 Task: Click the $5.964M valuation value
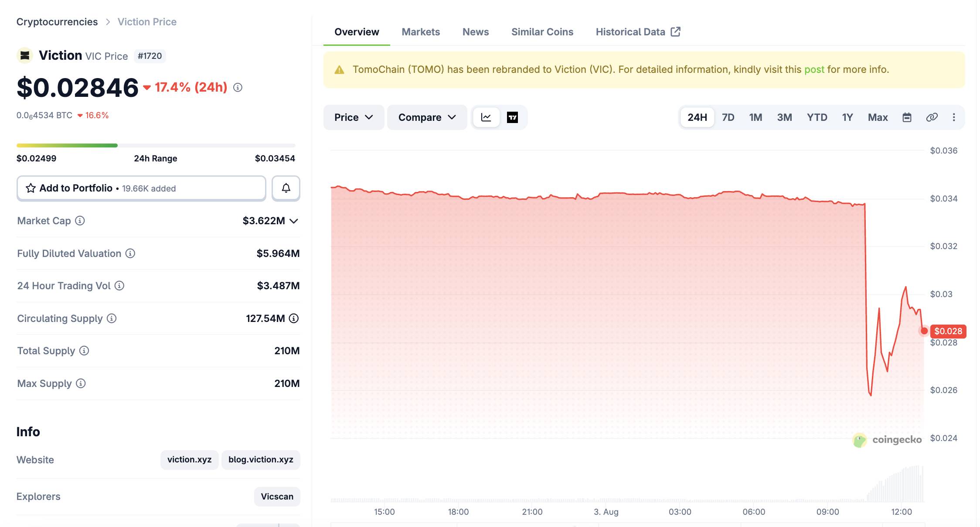[278, 253]
